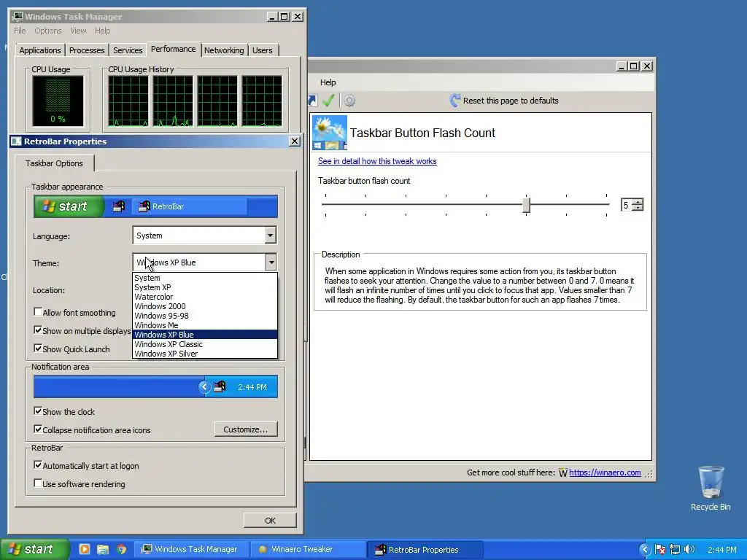Switch to Windows Task Manager taskbar button
This screenshot has height=560, width=747.
click(x=190, y=549)
